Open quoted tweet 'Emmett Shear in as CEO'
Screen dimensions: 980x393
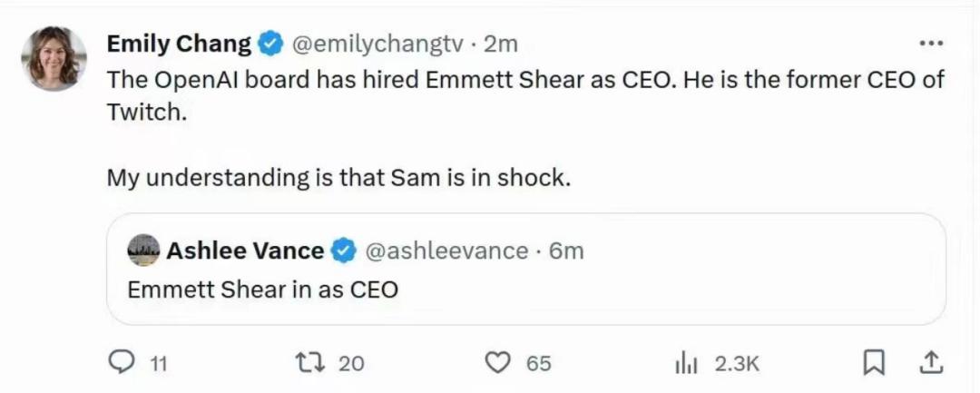(x=263, y=290)
